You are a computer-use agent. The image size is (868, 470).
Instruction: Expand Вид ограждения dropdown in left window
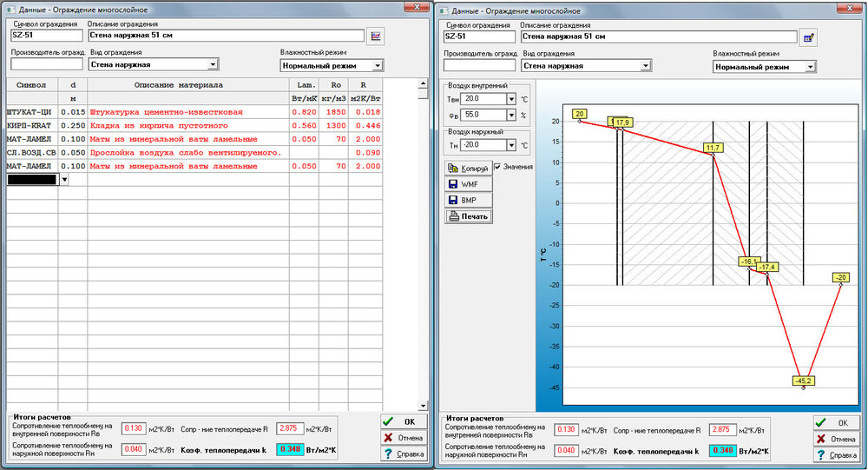coord(213,64)
